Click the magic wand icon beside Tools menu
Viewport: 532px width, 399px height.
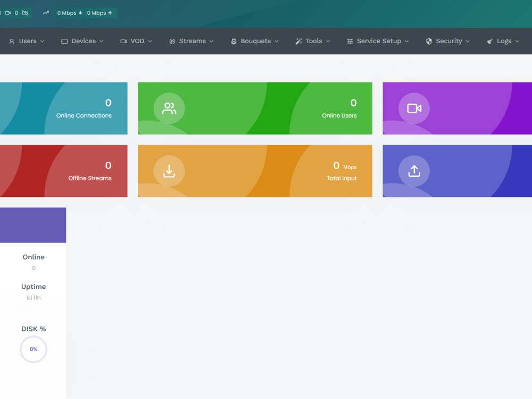(x=299, y=41)
